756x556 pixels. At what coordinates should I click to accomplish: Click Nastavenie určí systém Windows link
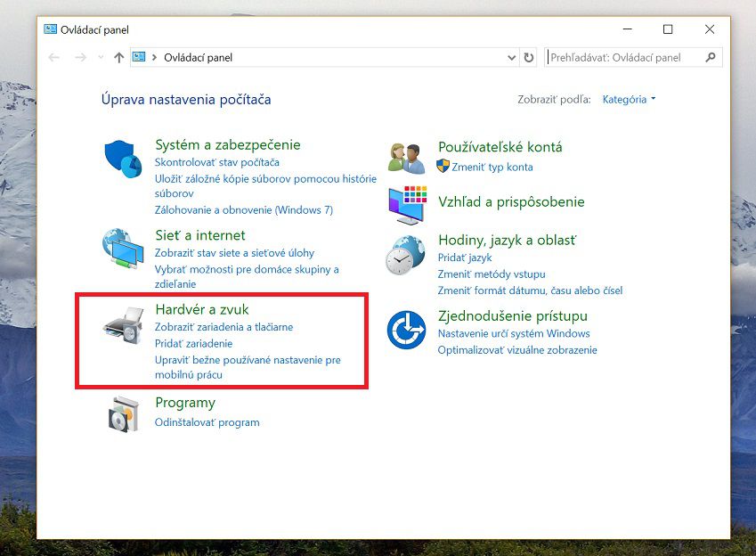click(x=514, y=333)
